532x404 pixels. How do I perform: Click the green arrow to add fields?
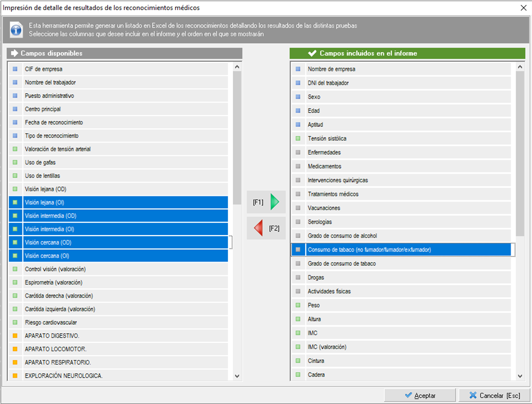(274, 201)
